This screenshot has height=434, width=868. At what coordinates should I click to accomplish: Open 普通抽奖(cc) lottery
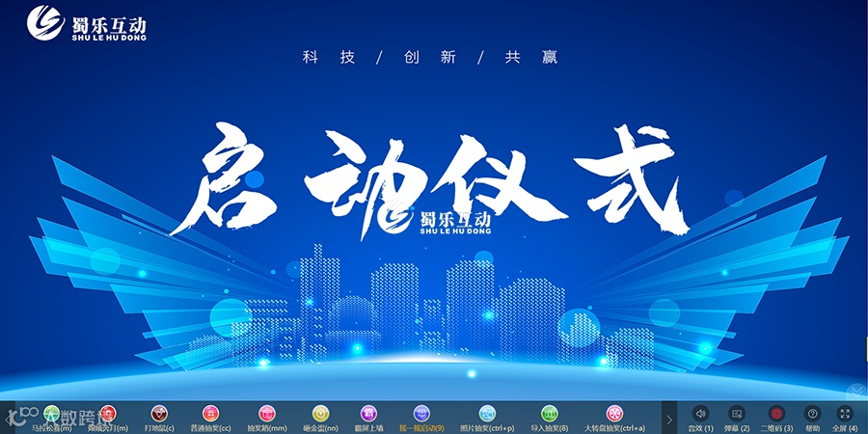(210, 414)
